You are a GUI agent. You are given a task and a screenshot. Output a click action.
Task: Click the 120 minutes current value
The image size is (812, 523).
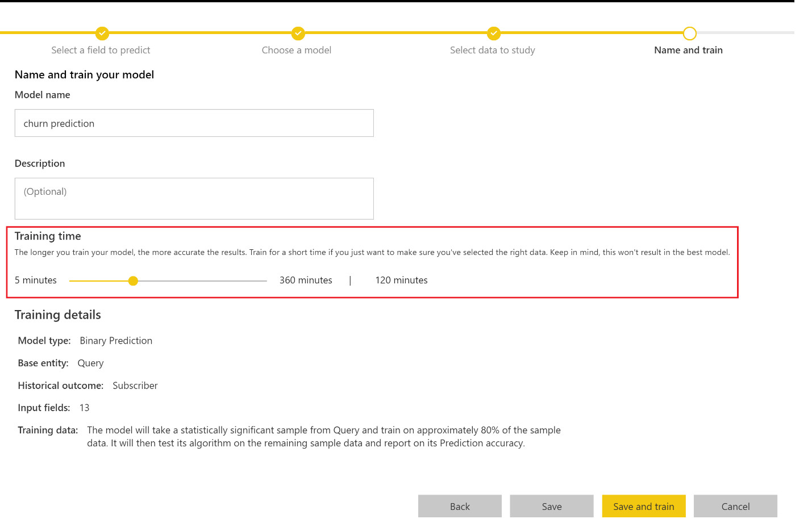tap(401, 280)
